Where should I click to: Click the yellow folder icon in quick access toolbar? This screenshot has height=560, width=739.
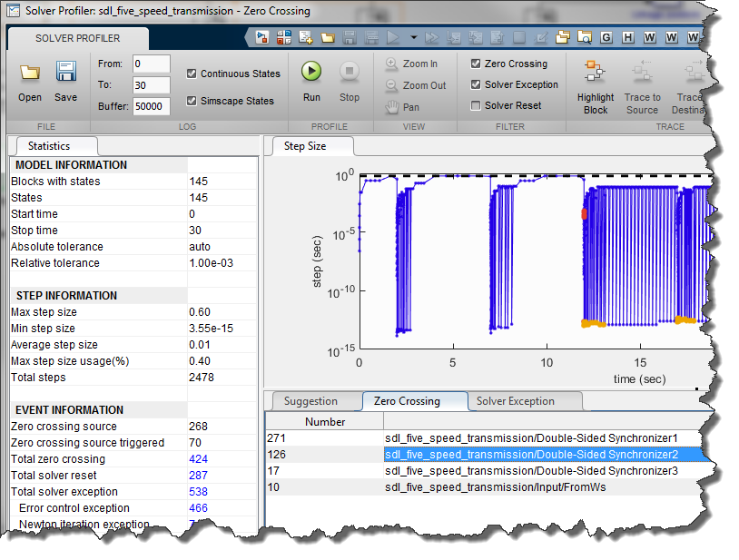click(x=327, y=37)
